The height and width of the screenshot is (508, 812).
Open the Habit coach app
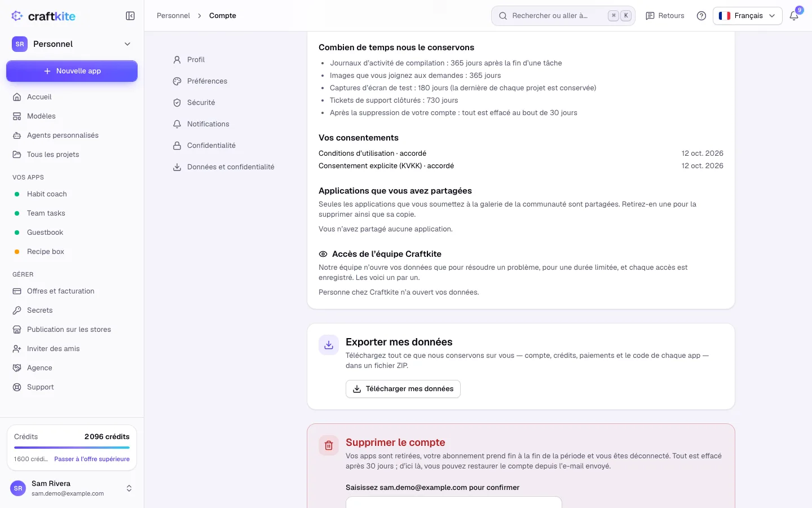pyautogui.click(x=72, y=194)
